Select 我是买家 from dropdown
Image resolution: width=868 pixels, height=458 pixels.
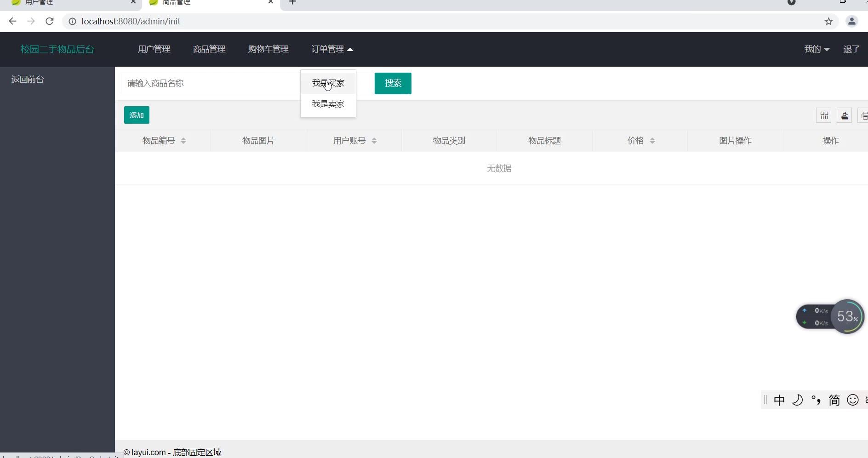(x=328, y=83)
